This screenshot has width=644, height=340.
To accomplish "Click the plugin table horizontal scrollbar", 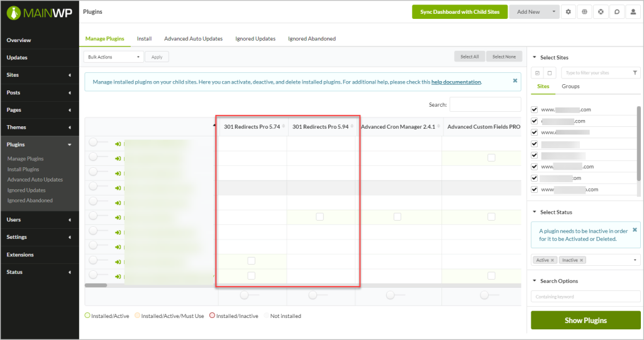I will [96, 285].
